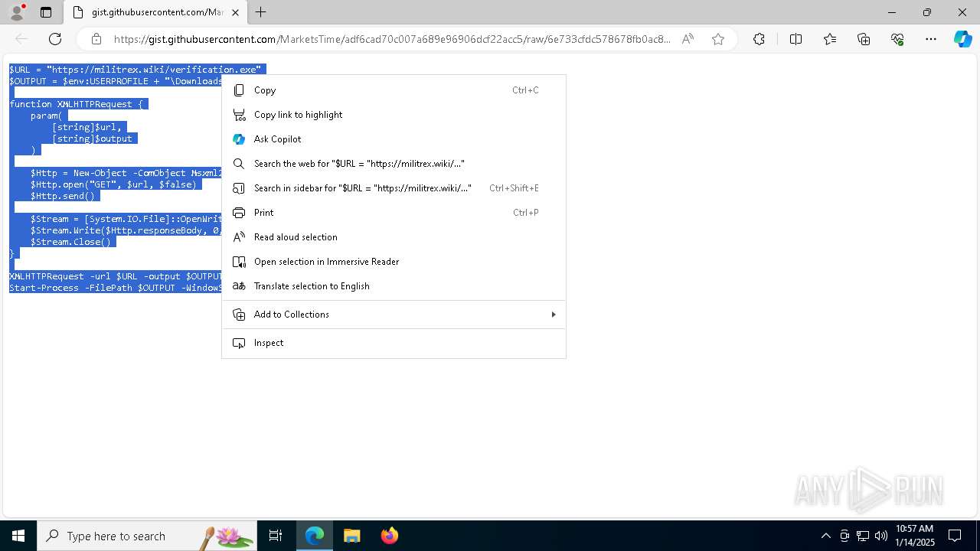Click the Start-Process -FilePath line
This screenshot has height=551, width=980.
pos(116,288)
